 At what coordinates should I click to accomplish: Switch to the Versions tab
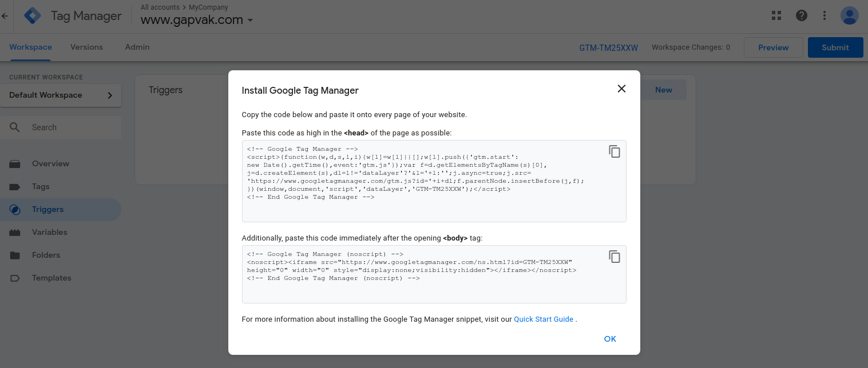86,47
